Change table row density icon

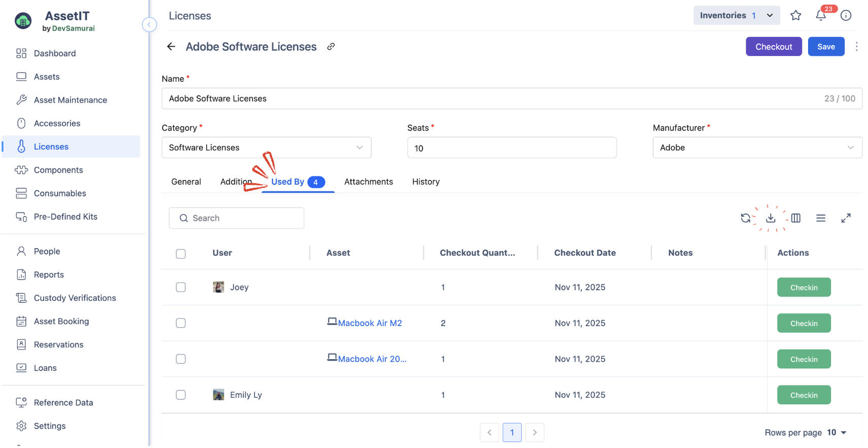click(821, 218)
